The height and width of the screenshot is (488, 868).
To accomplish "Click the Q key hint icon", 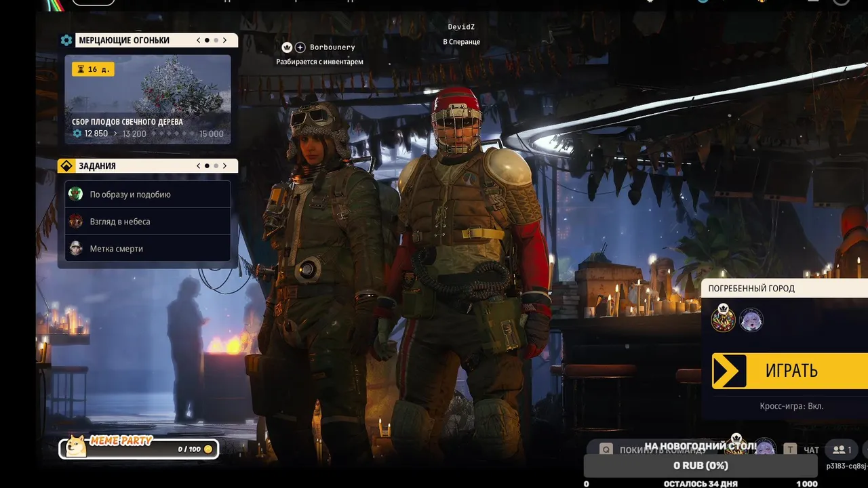I will 606,449.
